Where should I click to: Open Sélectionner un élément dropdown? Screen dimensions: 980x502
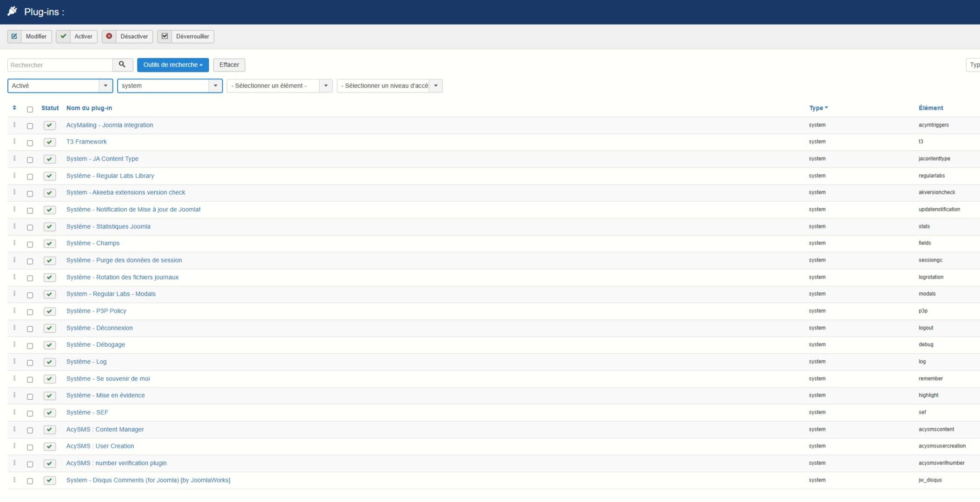click(x=279, y=86)
